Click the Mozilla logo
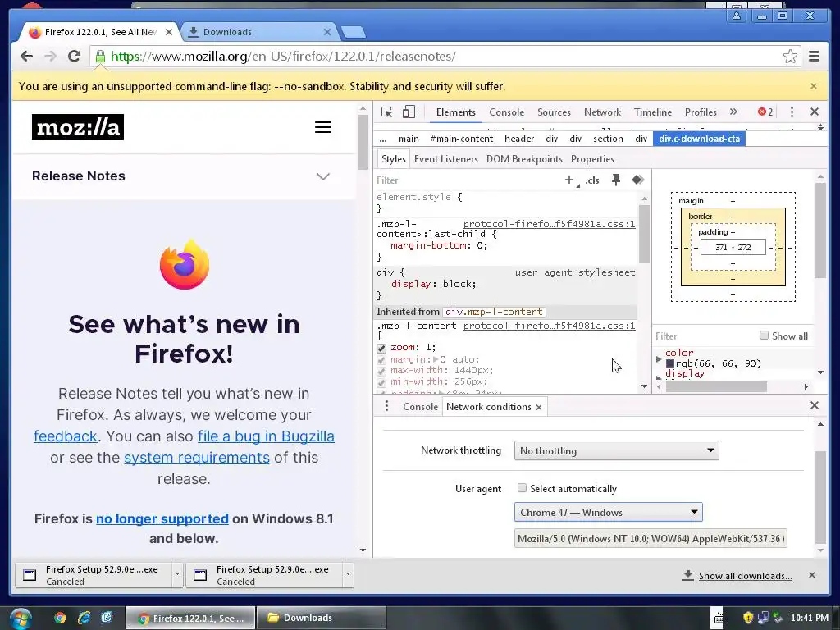This screenshot has width=840, height=630. click(x=78, y=127)
